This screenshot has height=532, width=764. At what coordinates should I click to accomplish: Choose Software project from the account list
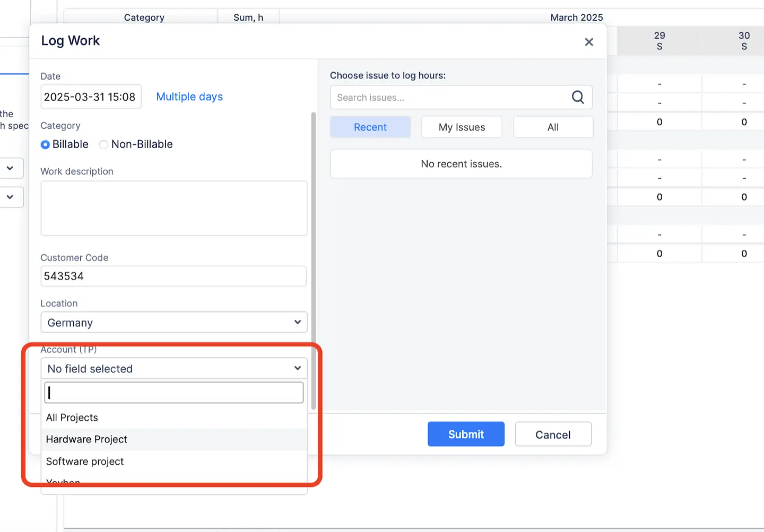click(x=84, y=461)
